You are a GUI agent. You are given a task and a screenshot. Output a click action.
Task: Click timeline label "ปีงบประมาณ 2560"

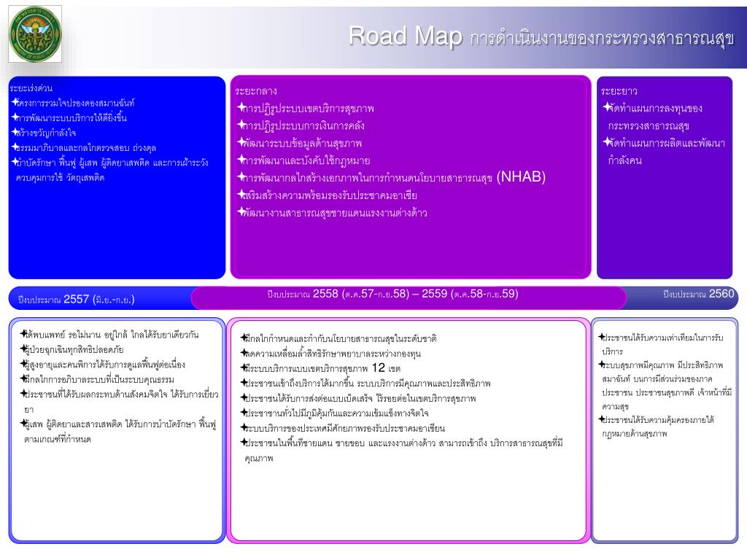pyautogui.click(x=698, y=294)
